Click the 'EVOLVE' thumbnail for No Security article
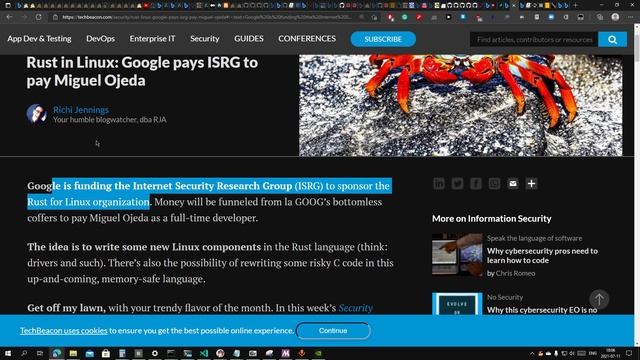This screenshot has width=640, height=360. point(457,304)
